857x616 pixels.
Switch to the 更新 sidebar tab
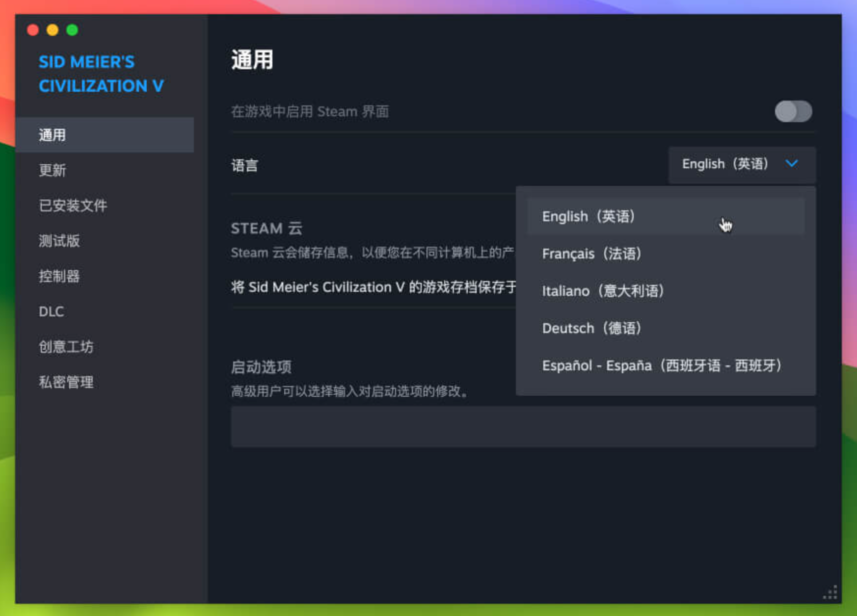point(105,170)
